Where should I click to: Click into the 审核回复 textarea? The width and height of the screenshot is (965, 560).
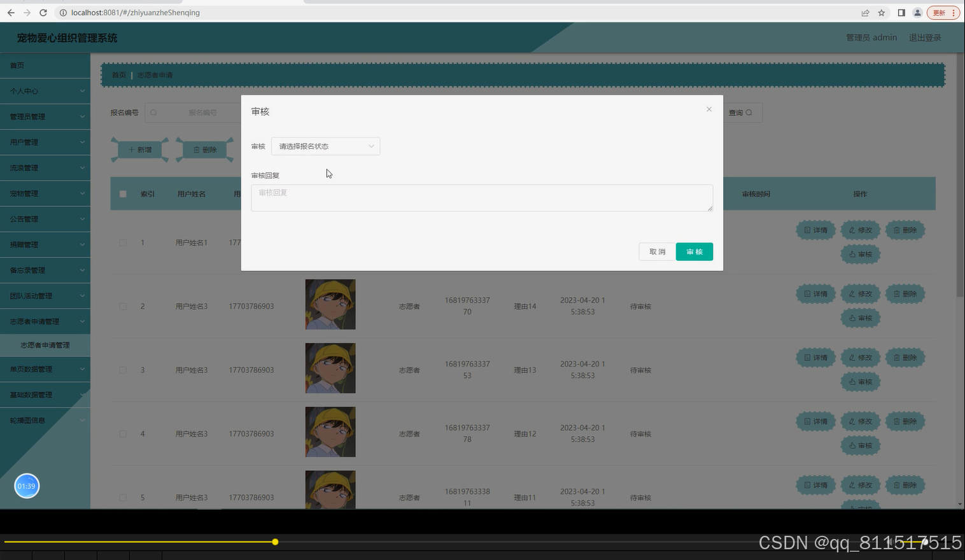click(482, 198)
